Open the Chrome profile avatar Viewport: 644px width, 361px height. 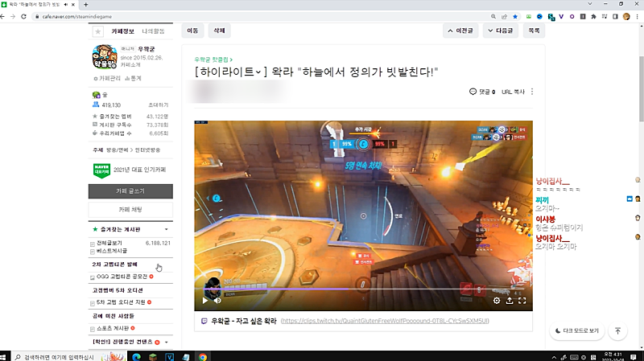626,16
